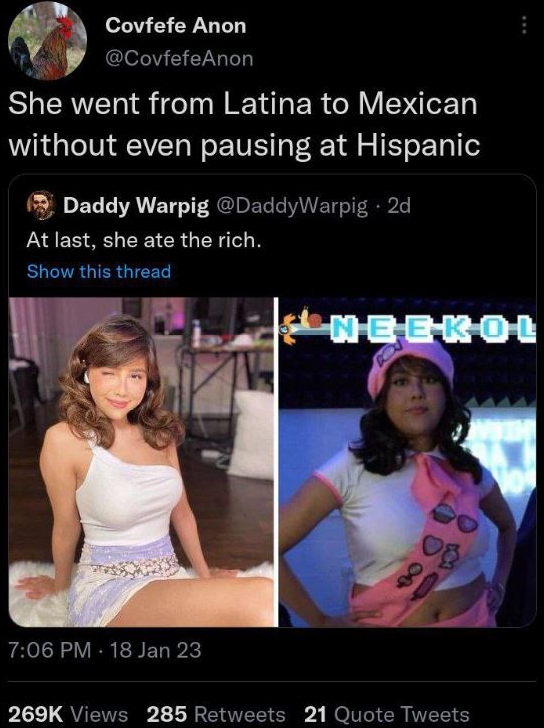544x728 pixels.
Task: Click the Show this thread link
Action: (99, 271)
